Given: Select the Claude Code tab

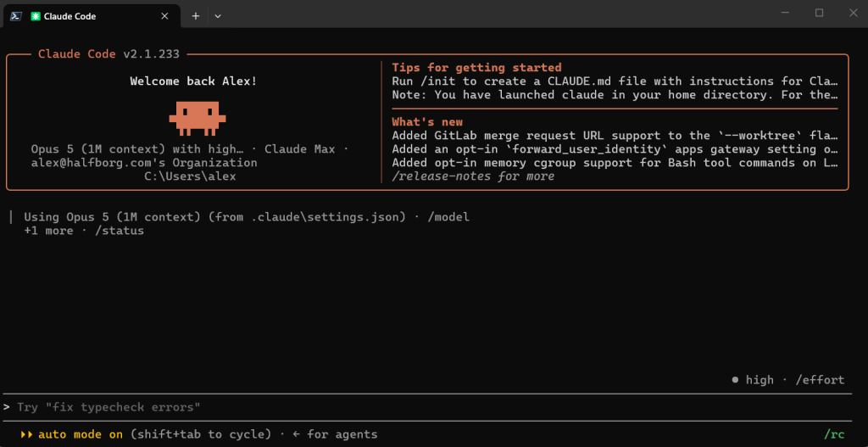Looking at the screenshot, I should click(92, 16).
